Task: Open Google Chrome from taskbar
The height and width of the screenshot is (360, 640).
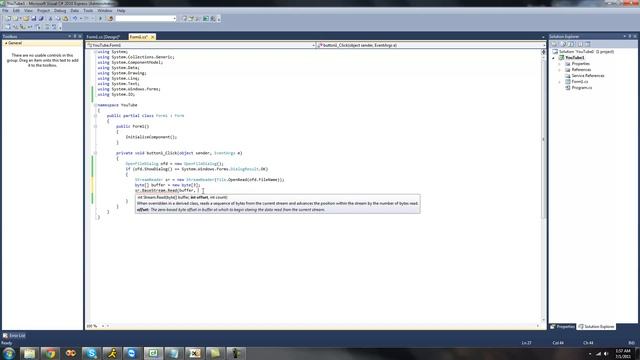Action: [x=50, y=353]
